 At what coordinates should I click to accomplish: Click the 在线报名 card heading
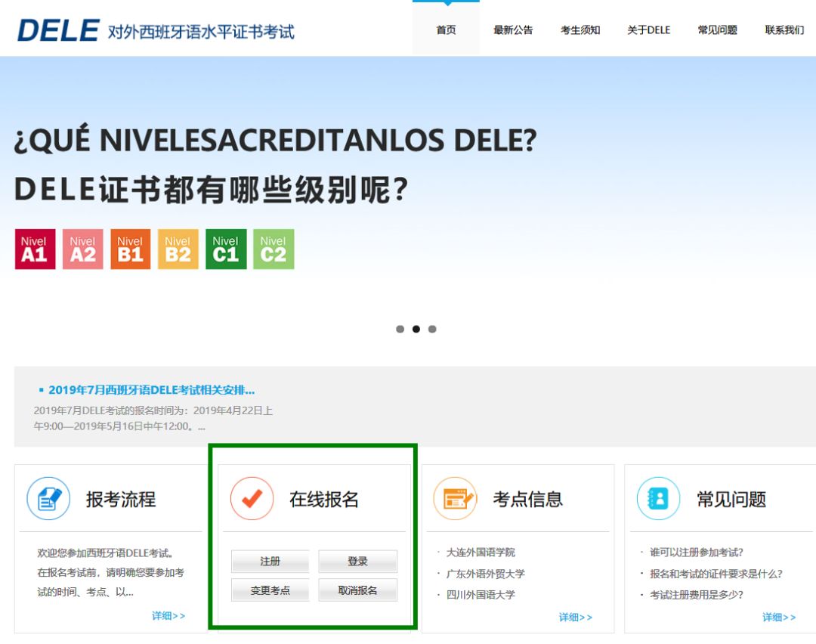[x=323, y=500]
